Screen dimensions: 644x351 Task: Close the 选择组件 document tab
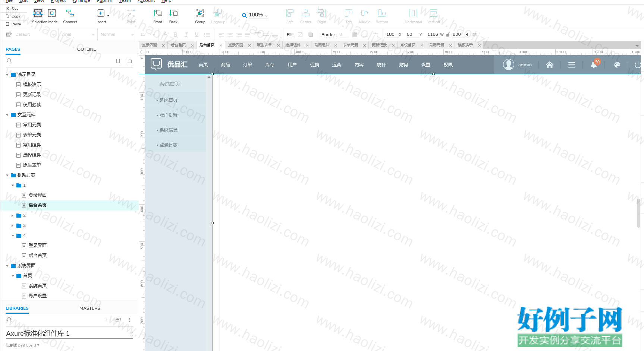(307, 45)
